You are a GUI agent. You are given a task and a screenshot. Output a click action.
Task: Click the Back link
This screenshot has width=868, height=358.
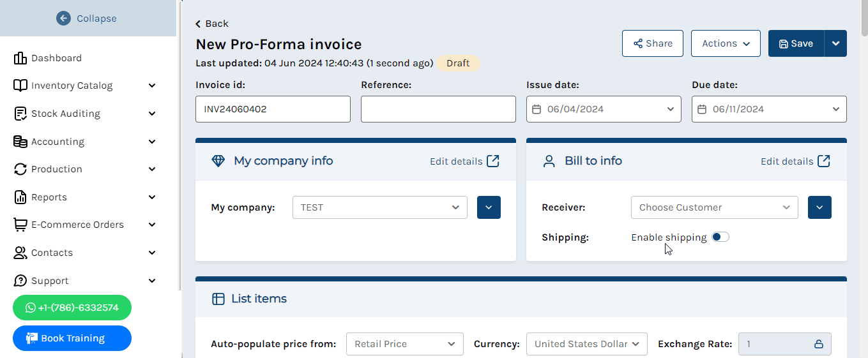point(211,24)
